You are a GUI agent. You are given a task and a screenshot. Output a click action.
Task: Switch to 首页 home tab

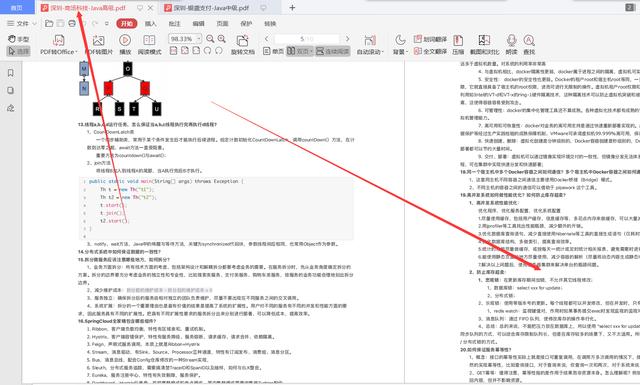[x=16, y=8]
